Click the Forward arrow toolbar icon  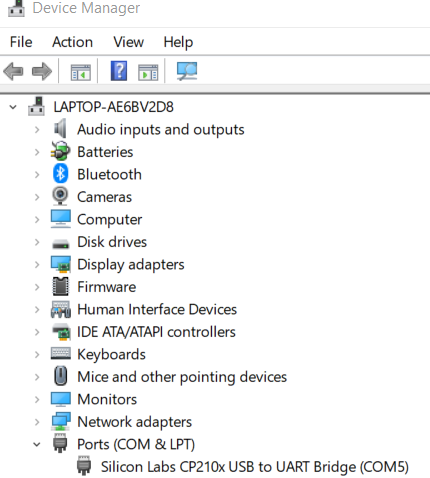point(42,71)
